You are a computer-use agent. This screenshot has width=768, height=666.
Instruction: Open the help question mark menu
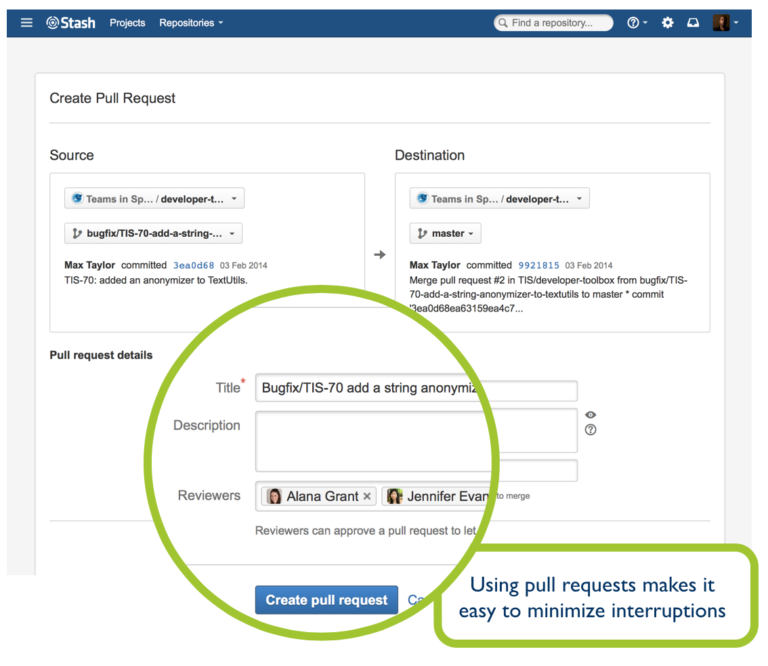tap(637, 23)
